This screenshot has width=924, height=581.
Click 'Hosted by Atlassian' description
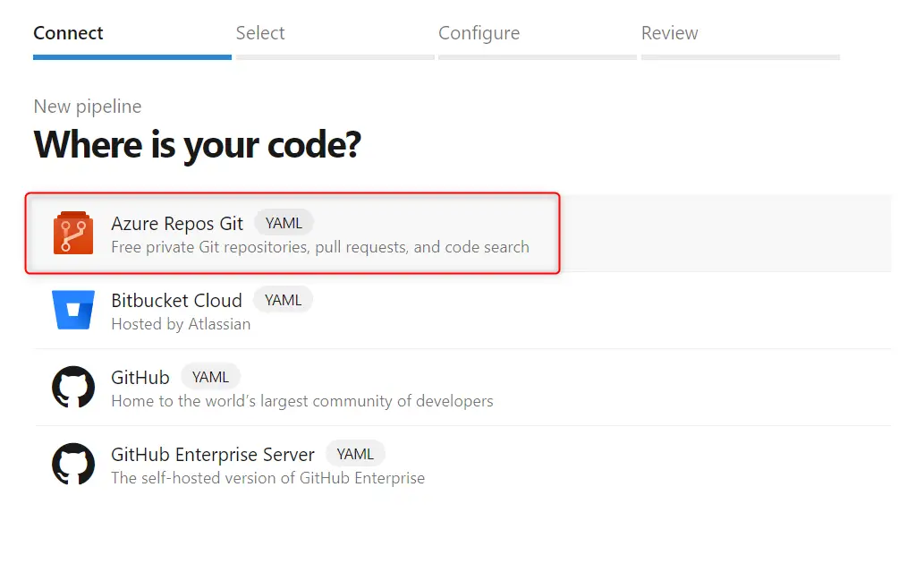pos(181,324)
